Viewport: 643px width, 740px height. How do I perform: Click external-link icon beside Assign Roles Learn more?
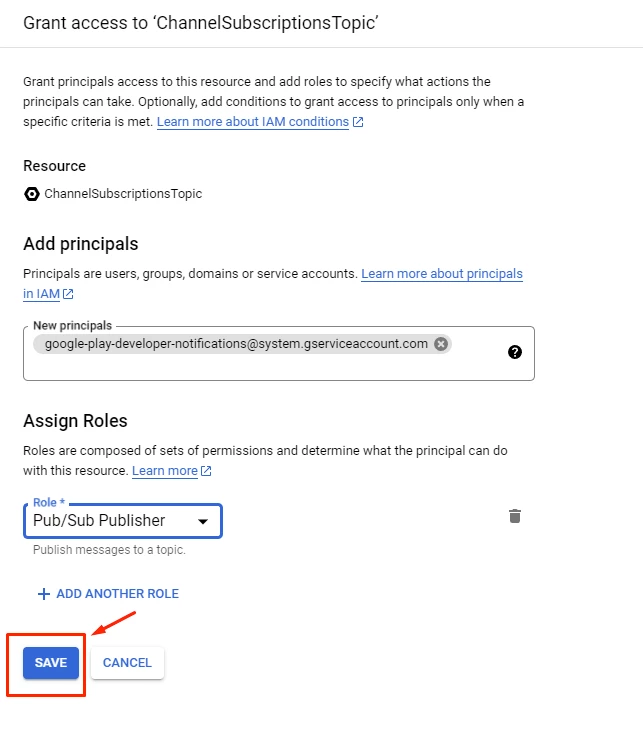point(206,471)
